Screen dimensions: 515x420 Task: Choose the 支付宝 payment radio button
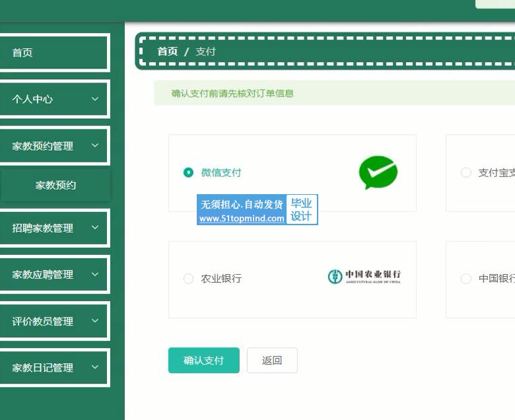(466, 172)
